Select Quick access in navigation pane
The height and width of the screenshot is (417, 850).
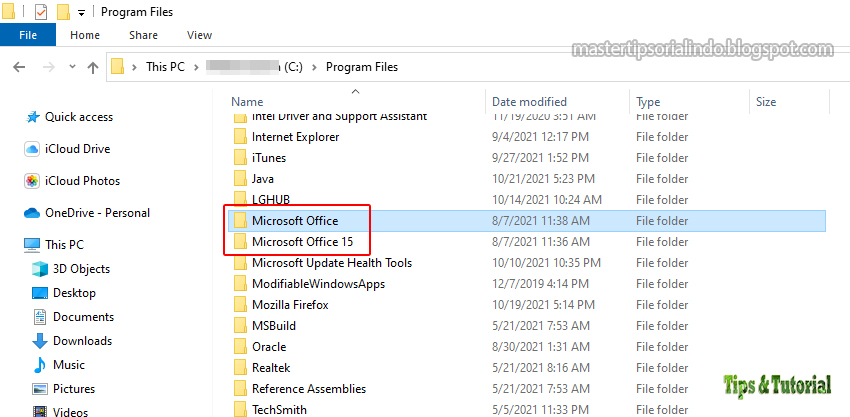pos(79,117)
